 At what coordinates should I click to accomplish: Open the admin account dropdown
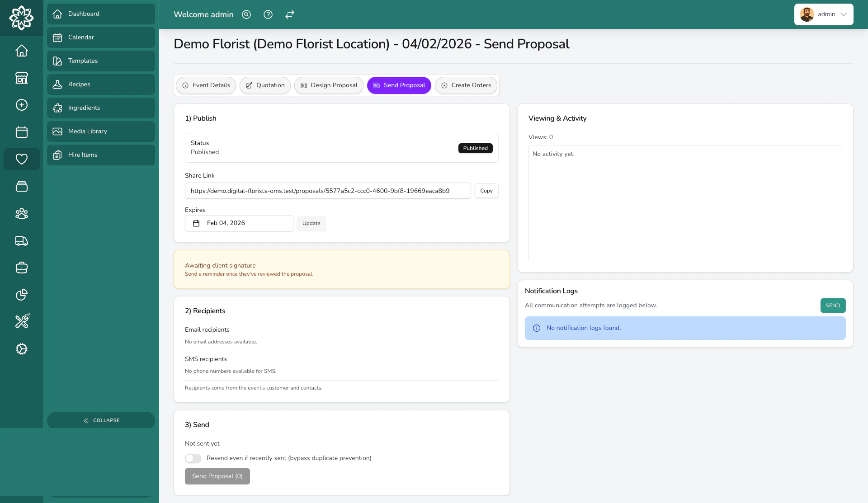point(824,14)
